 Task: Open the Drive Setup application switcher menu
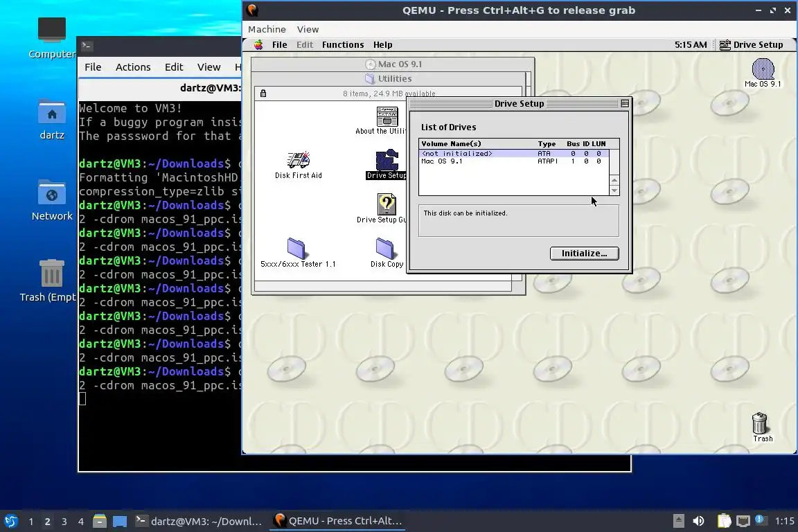point(751,45)
